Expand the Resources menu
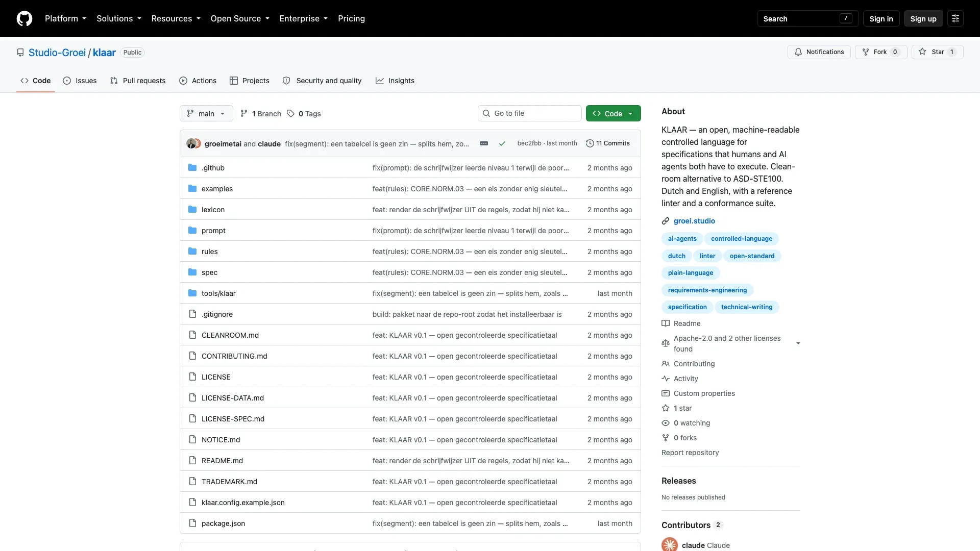This screenshot has height=551, width=980. (x=176, y=18)
